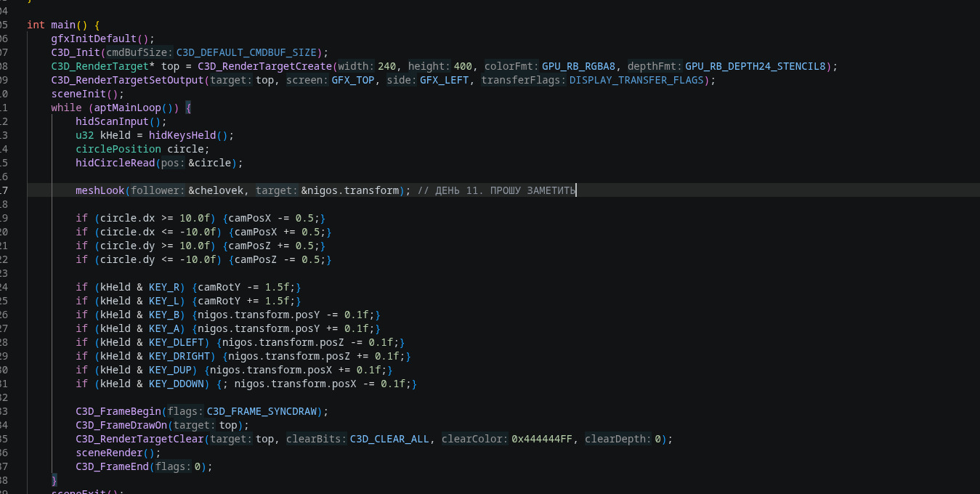Viewport: 980px width, 494px height.
Task: Click hidCircleRead function call
Action: [115, 163]
